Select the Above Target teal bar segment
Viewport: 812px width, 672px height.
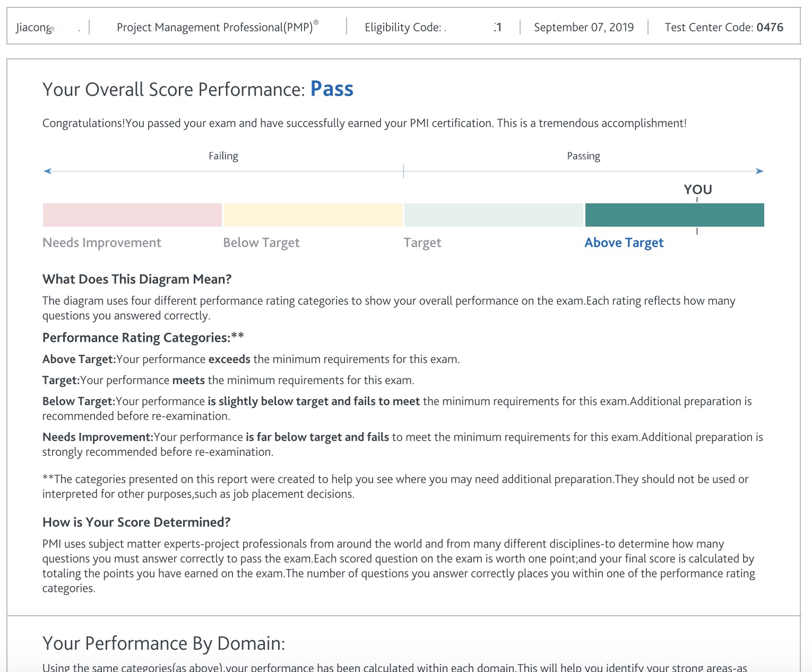675,215
